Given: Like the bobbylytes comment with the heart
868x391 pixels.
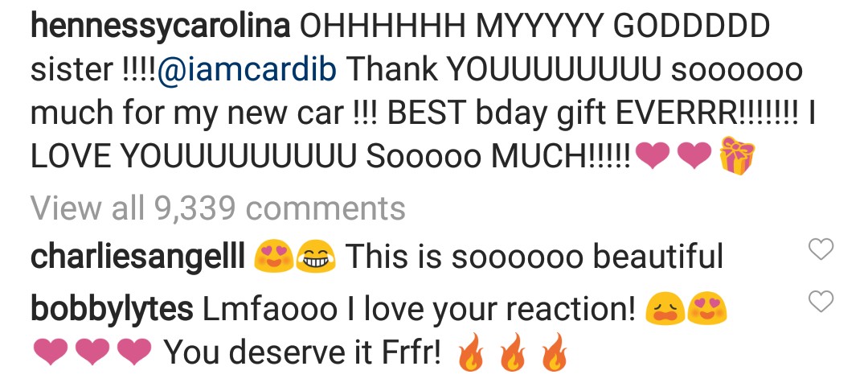Looking at the screenshot, I should coord(821,302).
